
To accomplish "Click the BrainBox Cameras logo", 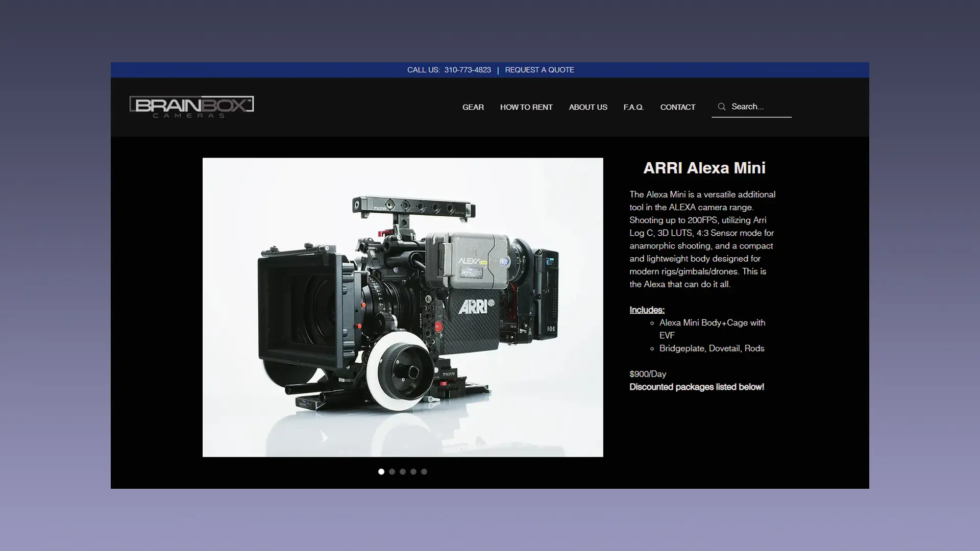I will (x=191, y=107).
